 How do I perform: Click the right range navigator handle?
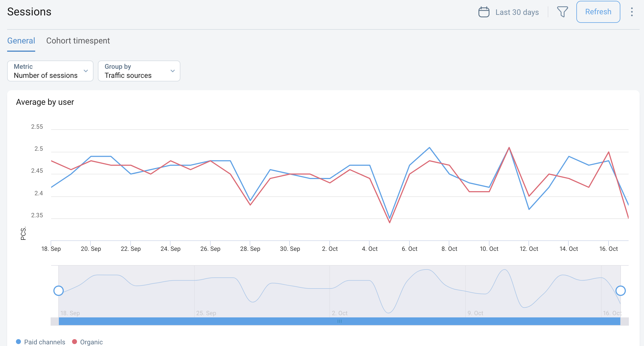620,291
